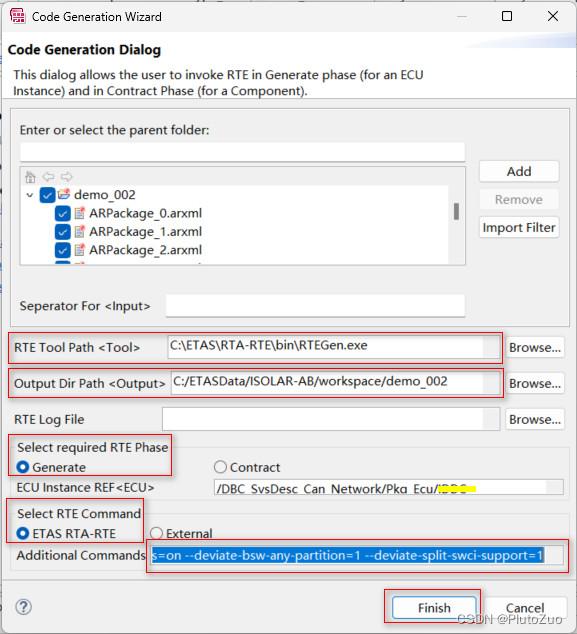Collapse the demo_002 tree node
This screenshot has width=577, height=634.
30,195
